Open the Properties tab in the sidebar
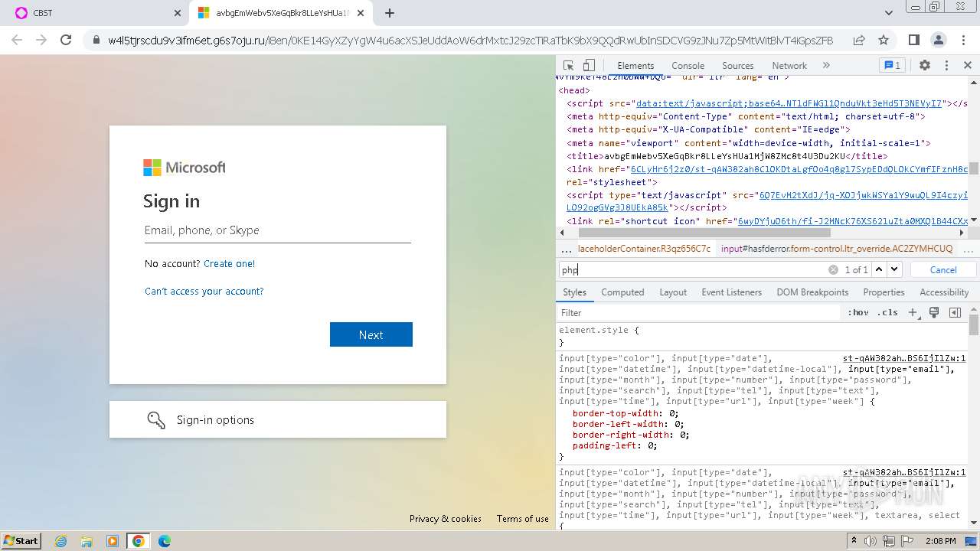 [884, 292]
